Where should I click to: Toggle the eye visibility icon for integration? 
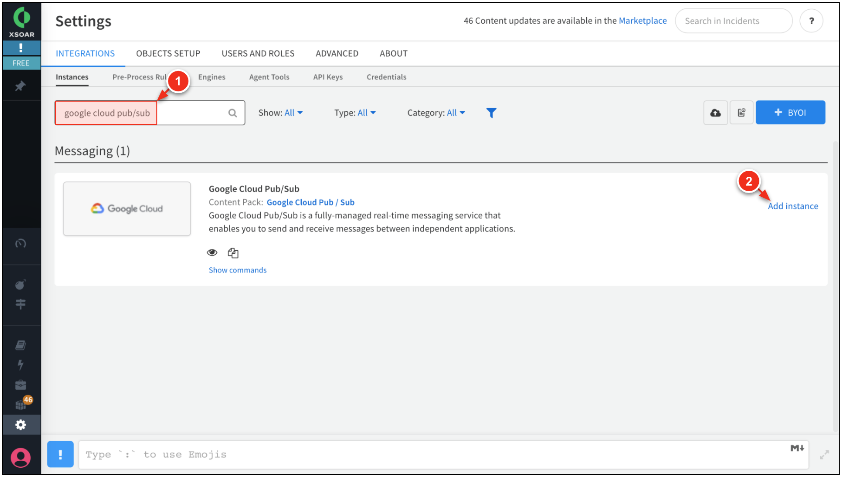tap(212, 252)
